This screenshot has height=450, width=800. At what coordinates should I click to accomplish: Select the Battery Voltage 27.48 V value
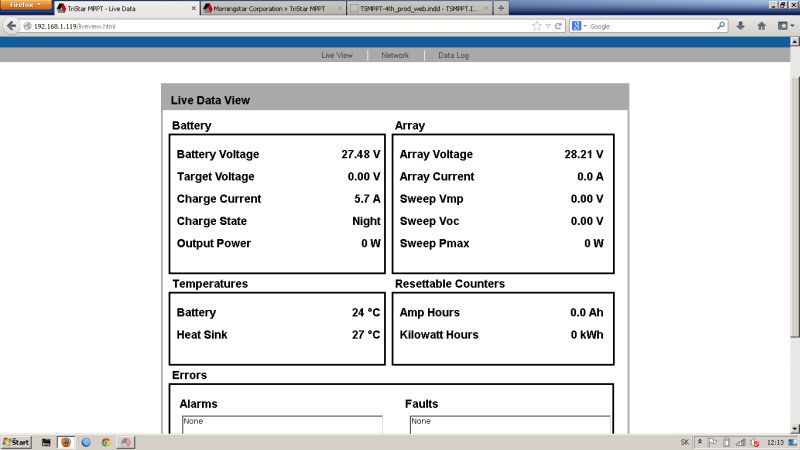[361, 154]
